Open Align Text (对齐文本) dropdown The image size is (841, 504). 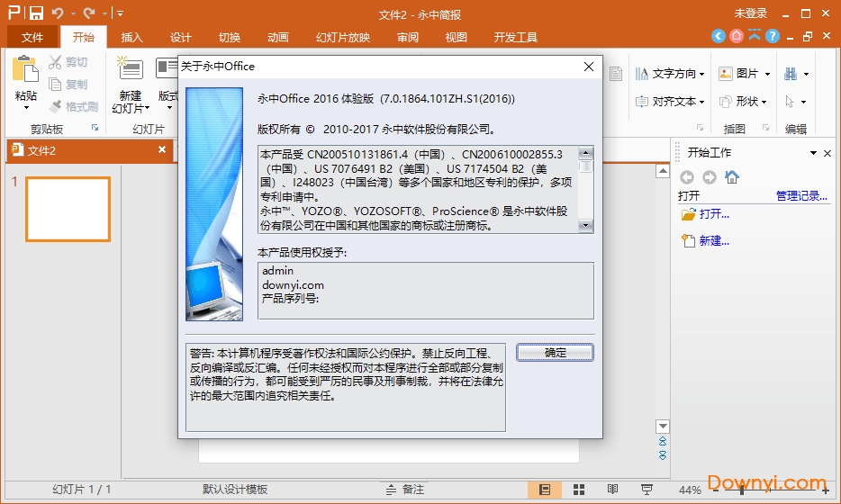[670, 102]
